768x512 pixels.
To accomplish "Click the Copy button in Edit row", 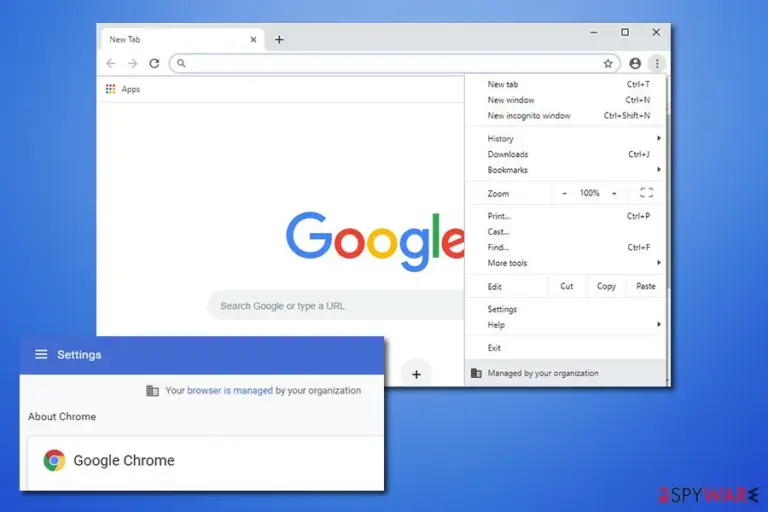I will 606,286.
